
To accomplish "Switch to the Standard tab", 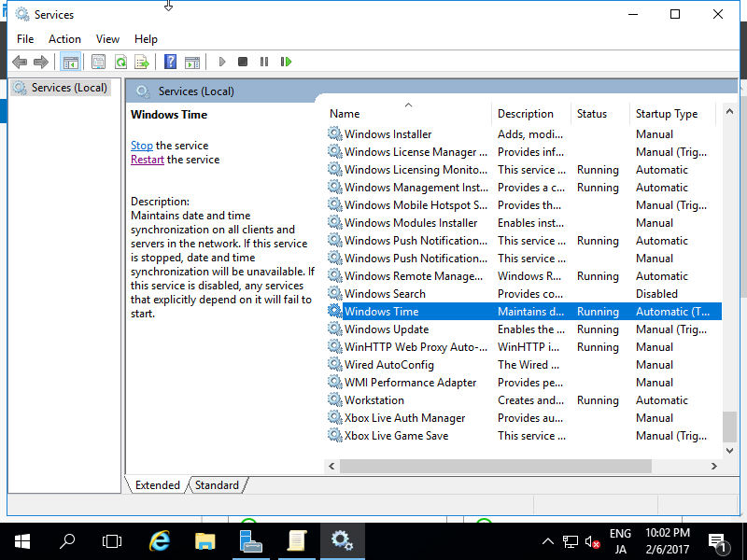I will (x=216, y=484).
